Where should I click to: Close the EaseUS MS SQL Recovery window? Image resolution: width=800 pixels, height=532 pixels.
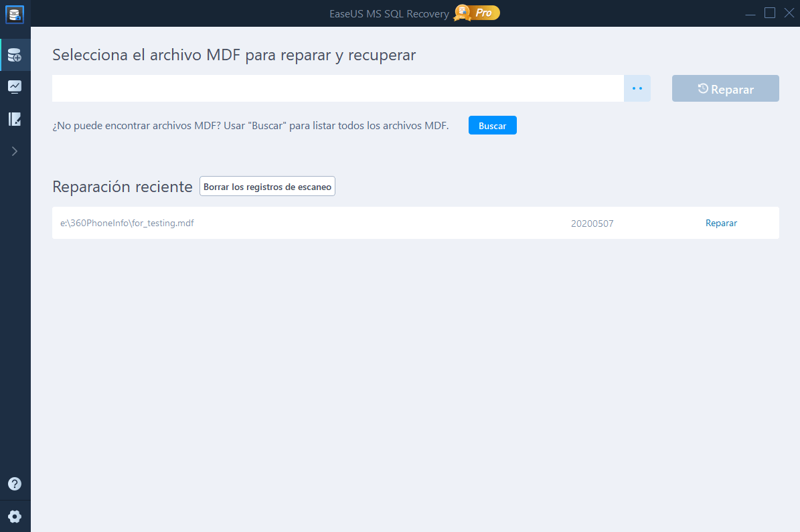tap(789, 13)
